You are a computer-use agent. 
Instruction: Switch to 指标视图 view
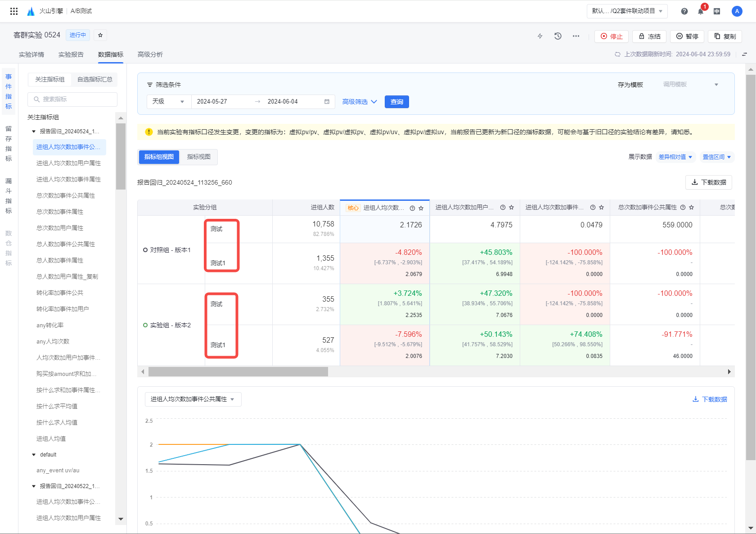click(x=198, y=157)
